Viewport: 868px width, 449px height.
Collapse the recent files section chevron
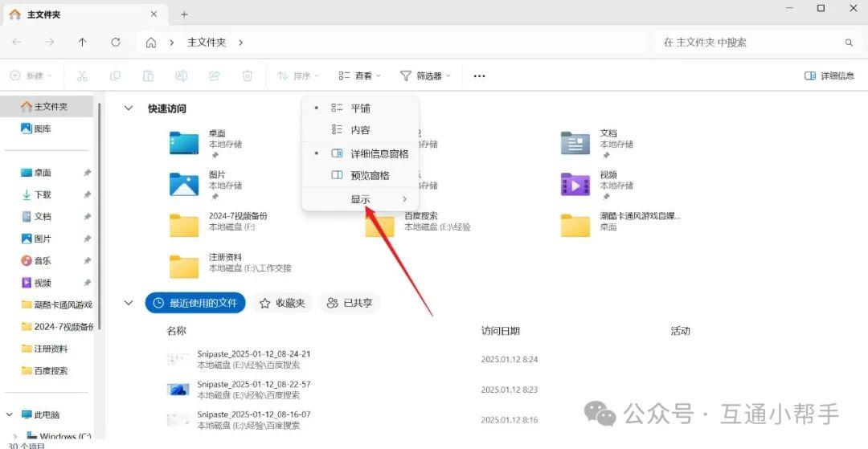click(129, 303)
